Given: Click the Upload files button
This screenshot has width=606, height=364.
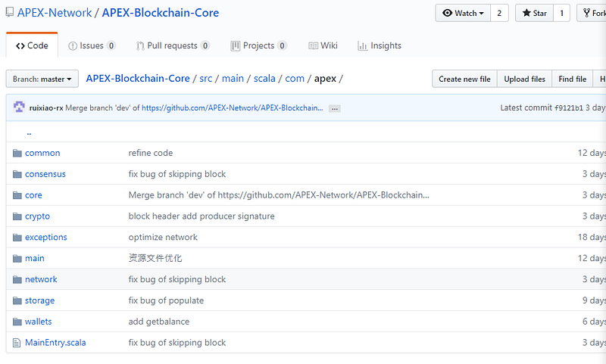Looking at the screenshot, I should pyautogui.click(x=524, y=79).
